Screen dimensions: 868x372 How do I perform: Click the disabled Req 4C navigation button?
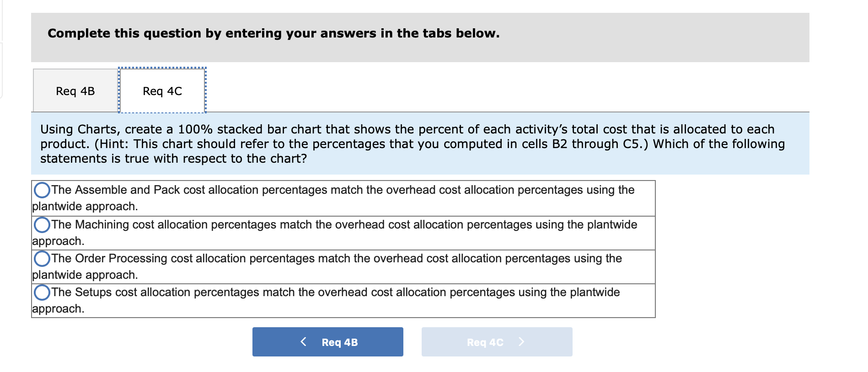[497, 341]
